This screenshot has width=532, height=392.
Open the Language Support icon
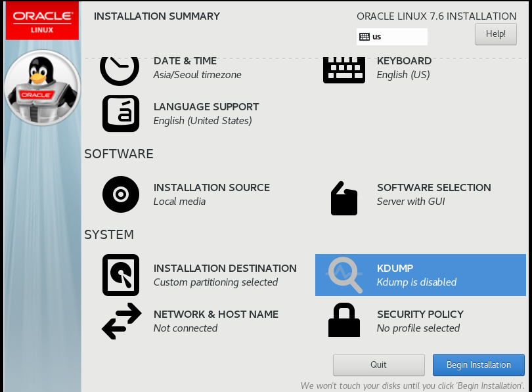121,114
